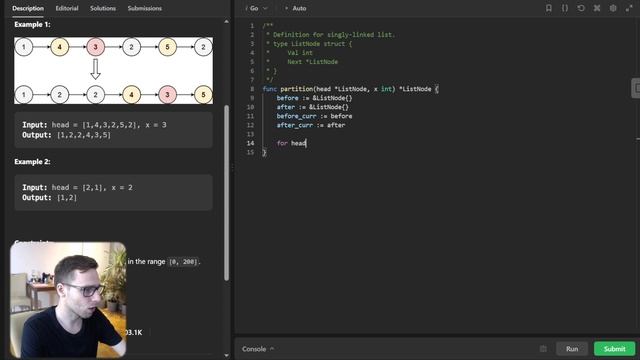Open the Solutions tab

click(x=103, y=8)
